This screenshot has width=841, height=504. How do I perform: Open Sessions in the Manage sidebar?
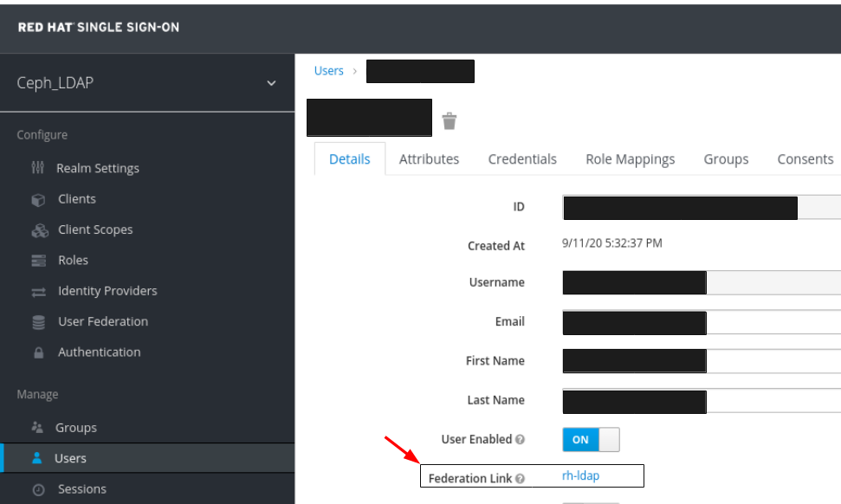(x=81, y=489)
